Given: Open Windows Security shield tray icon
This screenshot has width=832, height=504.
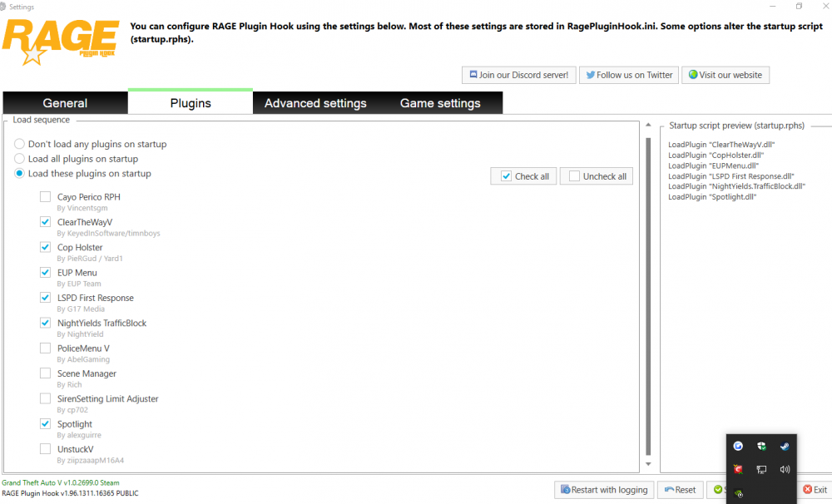Looking at the screenshot, I should click(761, 446).
